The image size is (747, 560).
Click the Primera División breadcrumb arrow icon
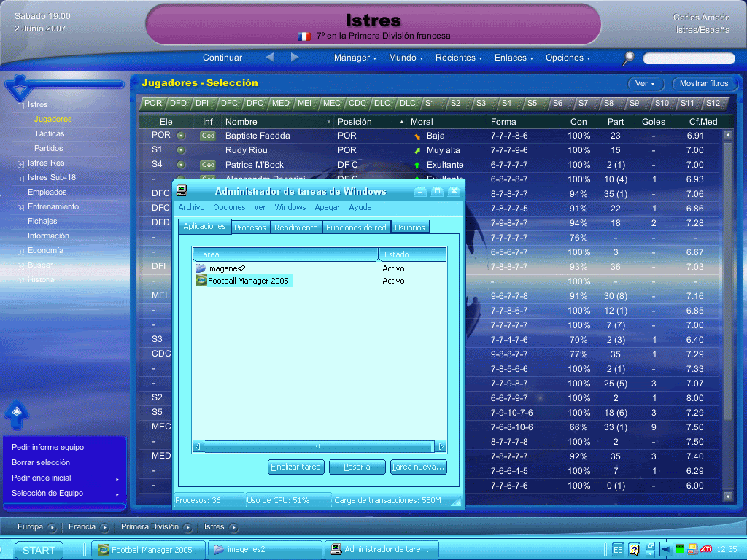(187, 528)
